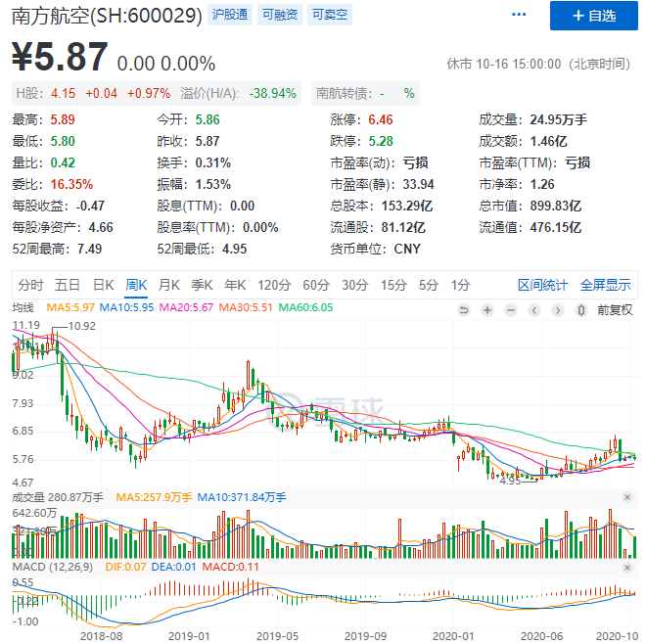This screenshot has width=646, height=644.
Task: Click the 可融资 tag
Action: click(x=280, y=15)
